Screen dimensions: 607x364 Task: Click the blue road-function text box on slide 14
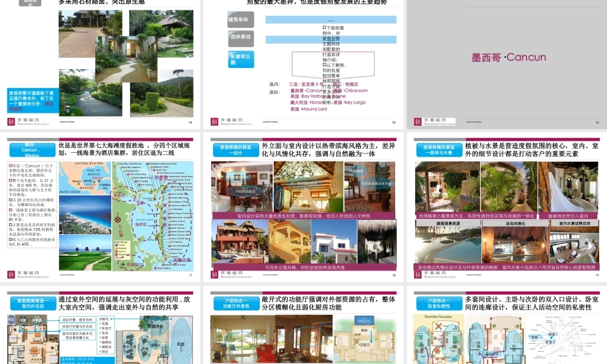tap(33, 101)
